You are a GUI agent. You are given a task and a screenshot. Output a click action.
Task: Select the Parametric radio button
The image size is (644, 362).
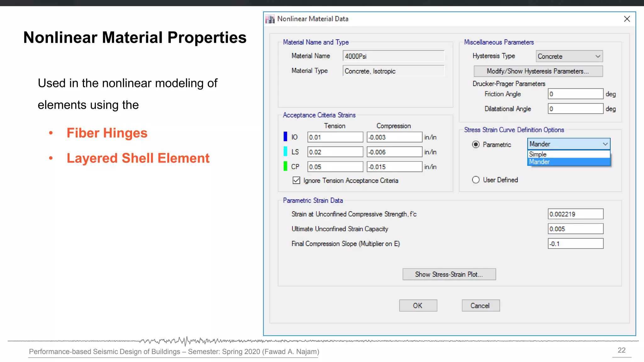pyautogui.click(x=476, y=145)
